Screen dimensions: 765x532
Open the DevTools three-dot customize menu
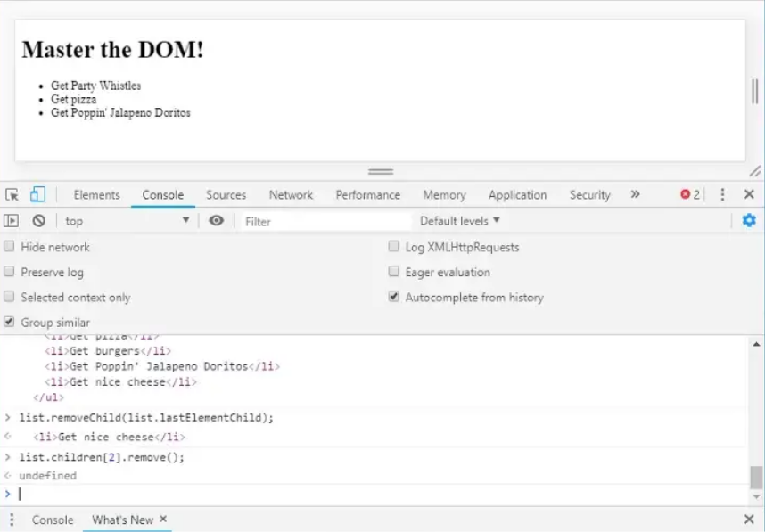click(x=722, y=194)
